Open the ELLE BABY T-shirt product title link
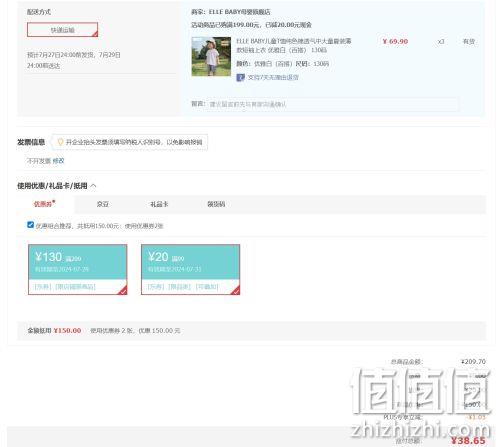 [x=294, y=45]
